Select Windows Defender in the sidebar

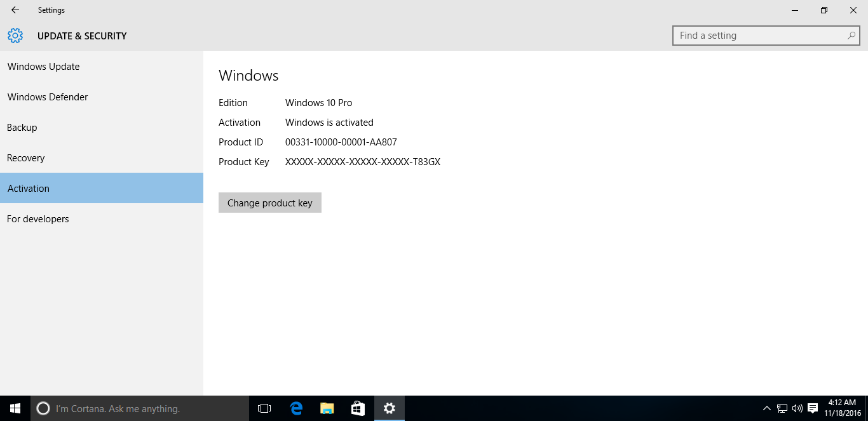pyautogui.click(x=102, y=97)
